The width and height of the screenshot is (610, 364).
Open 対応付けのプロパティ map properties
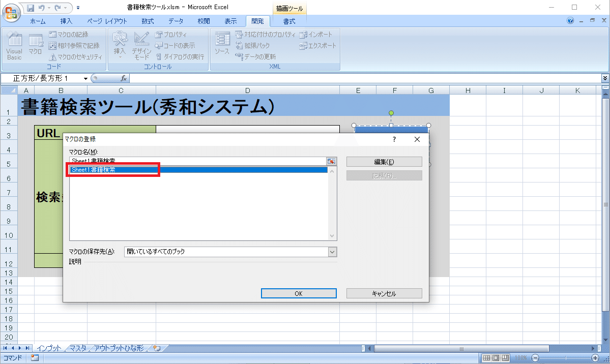266,35
